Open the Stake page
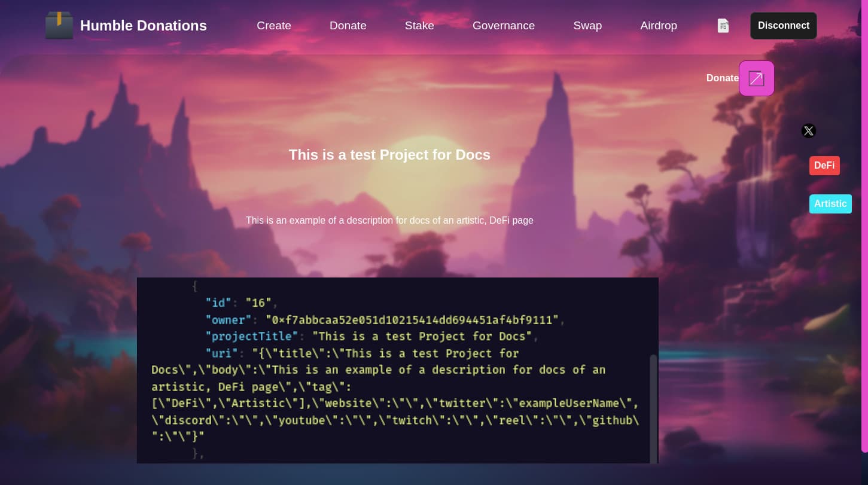Viewport: 868px width, 485px height. (419, 26)
